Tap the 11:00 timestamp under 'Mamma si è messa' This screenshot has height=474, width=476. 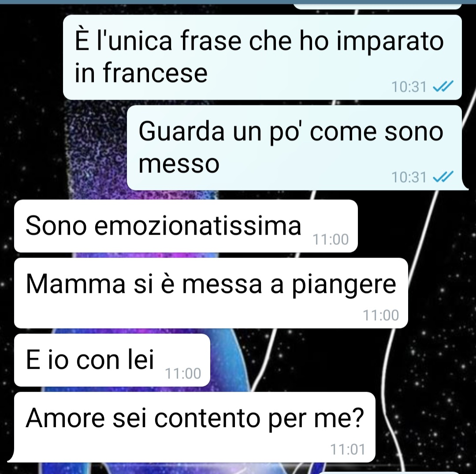tap(381, 316)
